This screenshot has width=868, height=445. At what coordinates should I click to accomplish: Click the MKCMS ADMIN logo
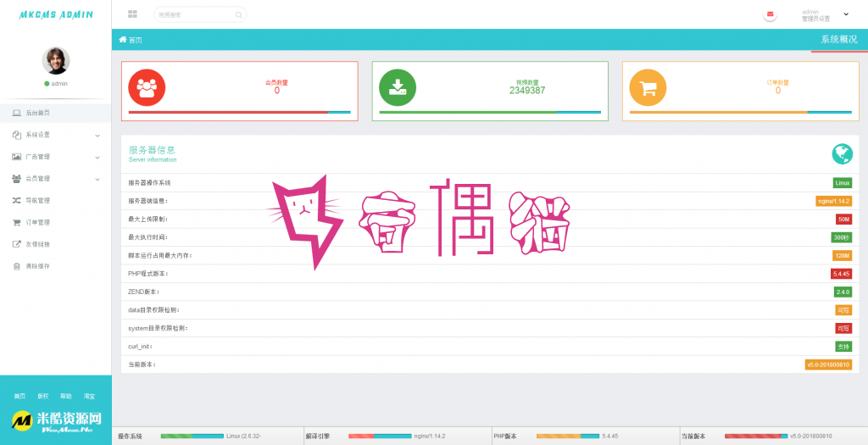point(56,15)
